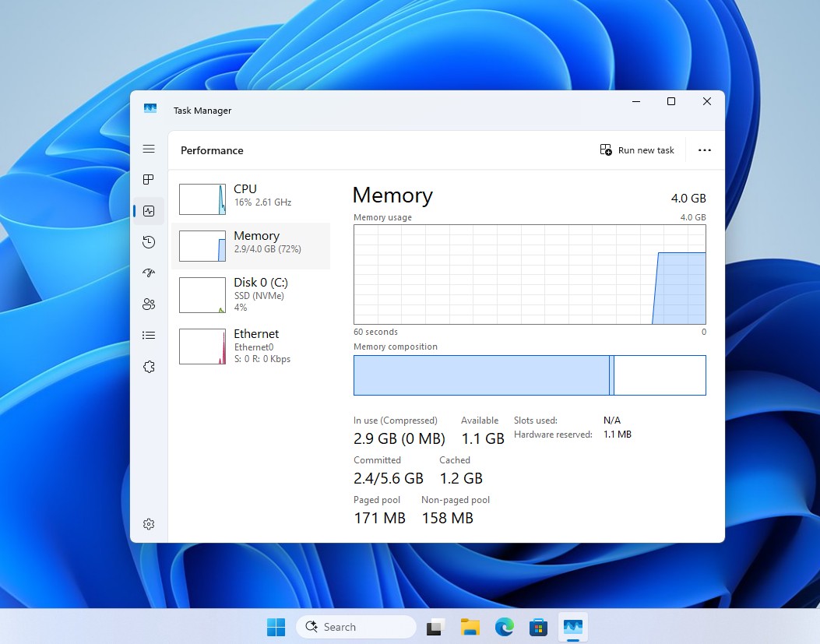Image resolution: width=820 pixels, height=644 pixels.
Task: Click the Hardware reserved label
Action: coord(553,435)
